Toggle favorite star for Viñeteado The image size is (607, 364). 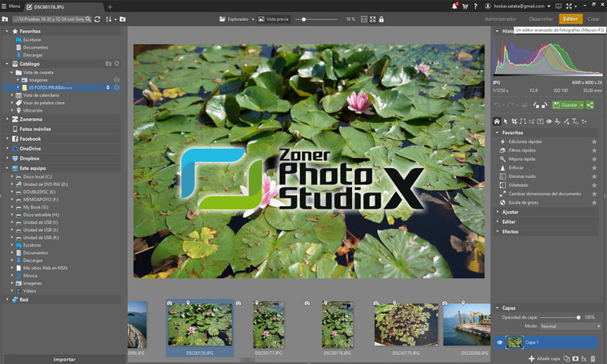pyautogui.click(x=594, y=185)
